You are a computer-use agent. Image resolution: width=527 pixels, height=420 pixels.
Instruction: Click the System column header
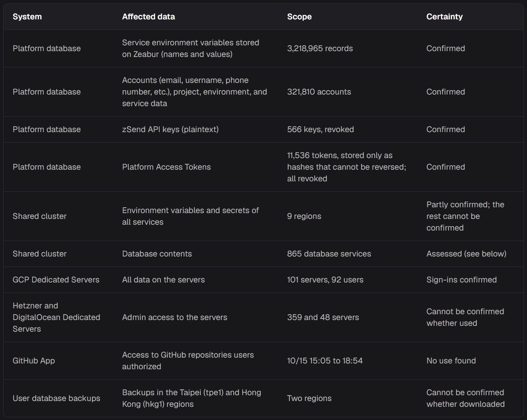coord(27,17)
